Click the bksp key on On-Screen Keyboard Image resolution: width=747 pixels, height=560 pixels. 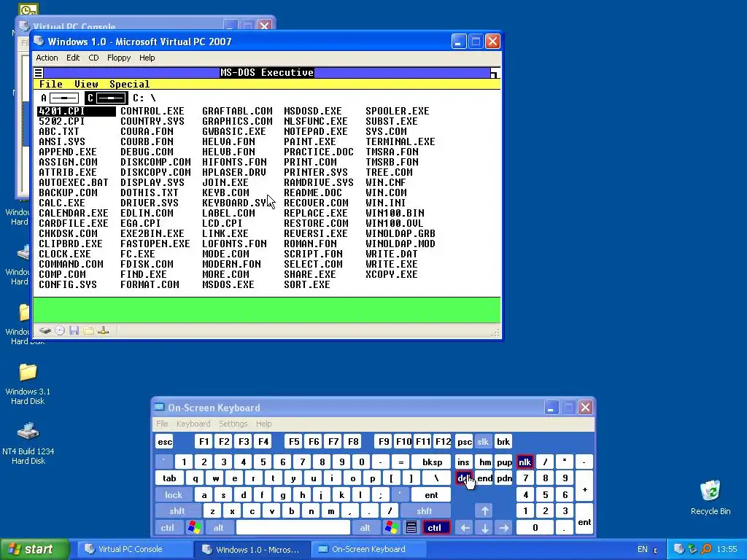tap(432, 462)
